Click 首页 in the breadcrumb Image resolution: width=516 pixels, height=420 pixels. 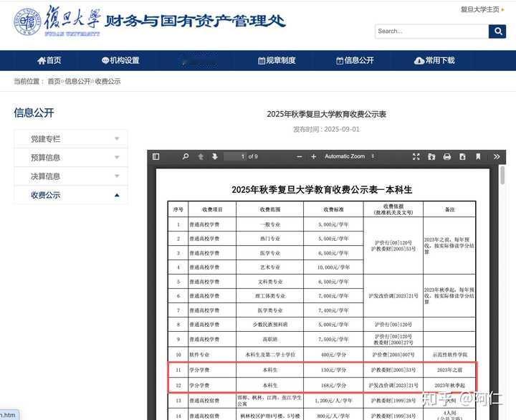[x=54, y=81]
